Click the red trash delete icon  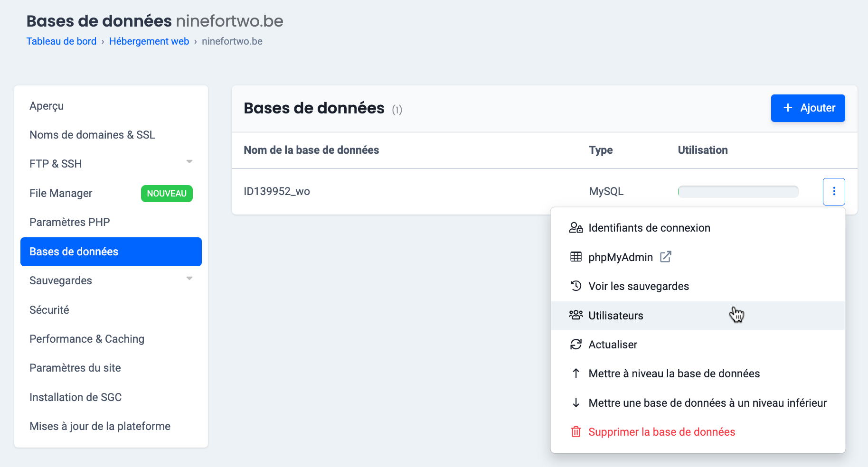[x=576, y=432]
